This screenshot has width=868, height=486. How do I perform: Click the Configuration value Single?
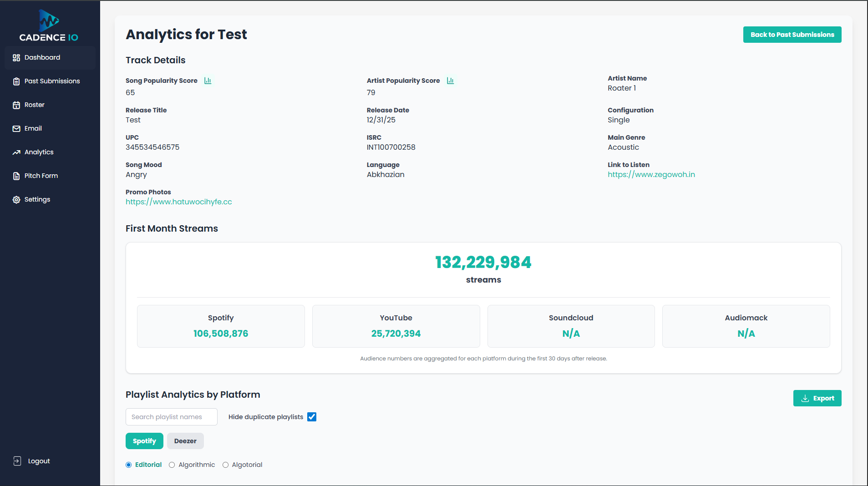point(619,120)
